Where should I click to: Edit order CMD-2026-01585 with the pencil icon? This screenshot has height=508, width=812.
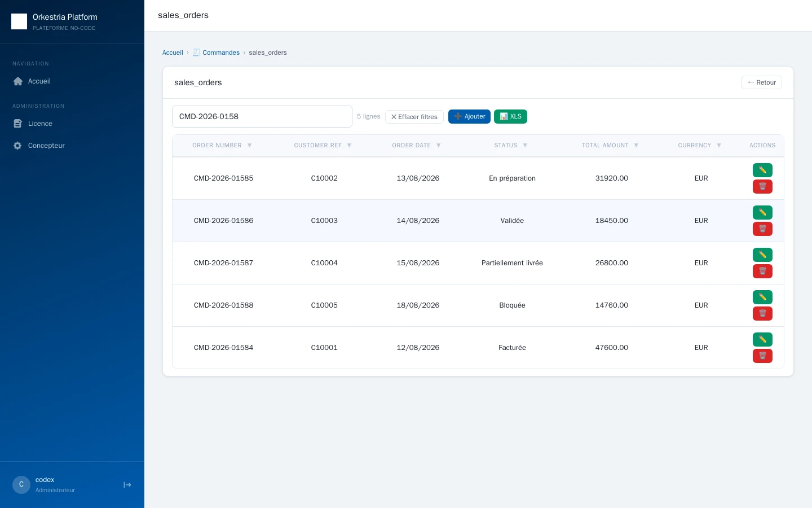[762, 170]
